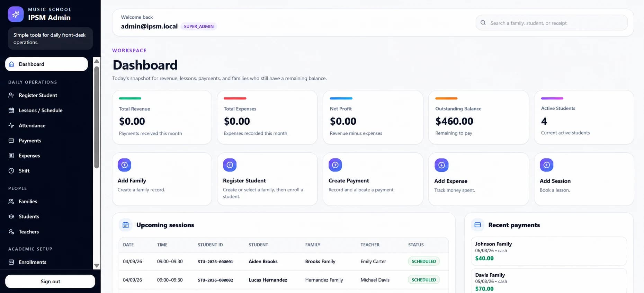Image resolution: width=644 pixels, height=293 pixels.
Task: Click the Payments card icon in sidebar
Action: tap(11, 141)
